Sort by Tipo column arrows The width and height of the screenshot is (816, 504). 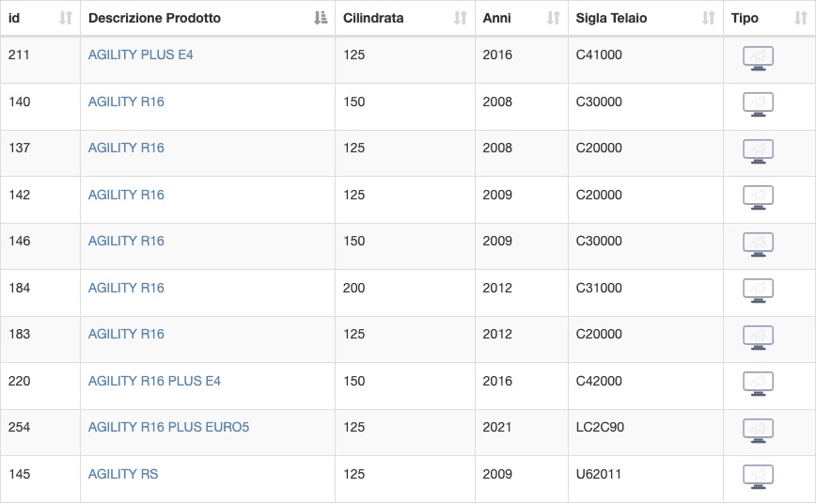point(801,18)
